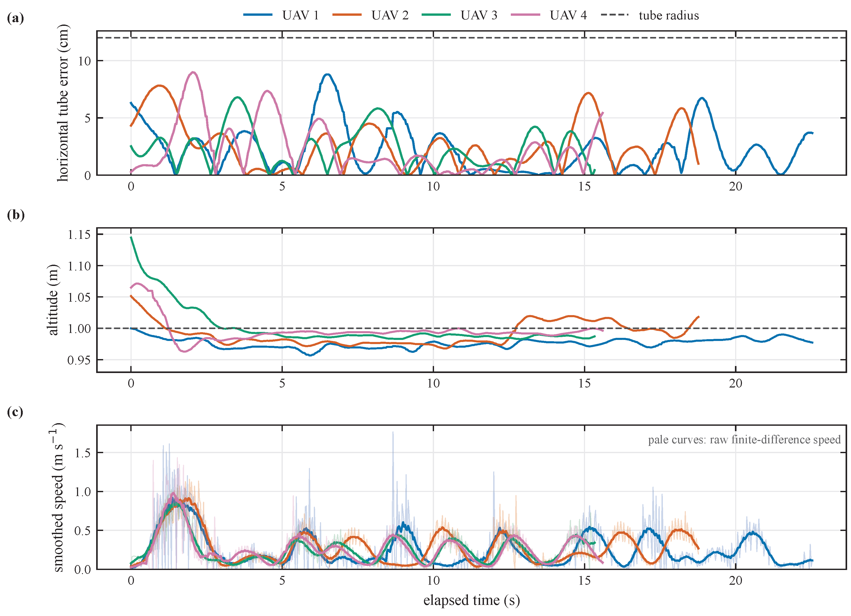Click the 1.5 speed tick label
This screenshot has height=616, width=851.
point(83,453)
